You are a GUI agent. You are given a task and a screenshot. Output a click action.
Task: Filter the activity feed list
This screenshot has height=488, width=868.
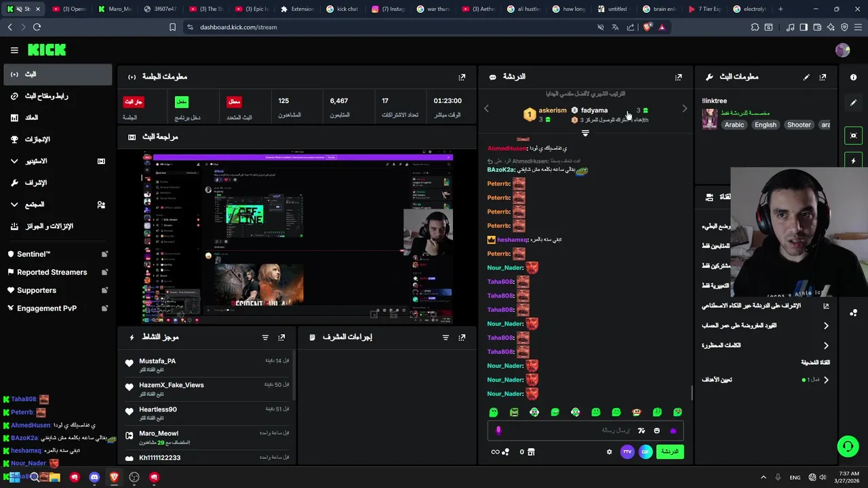coord(265,338)
